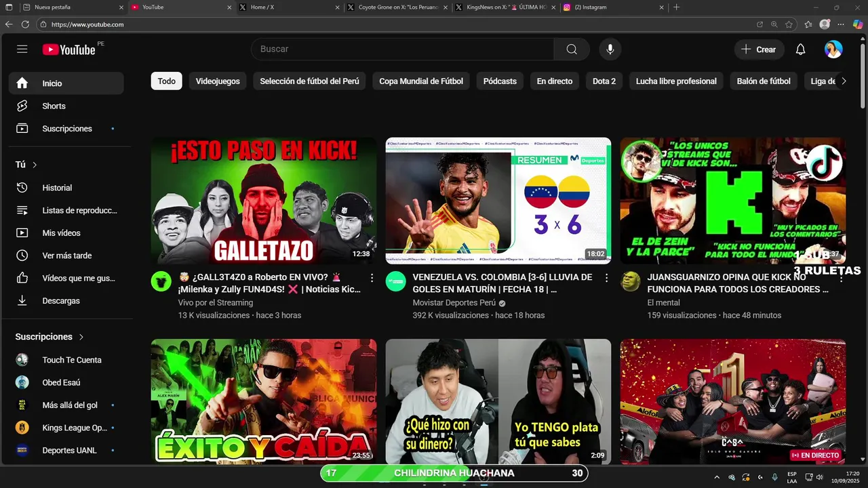Open Shorts from the sidebar
This screenshot has width=868, height=488.
tap(66, 106)
